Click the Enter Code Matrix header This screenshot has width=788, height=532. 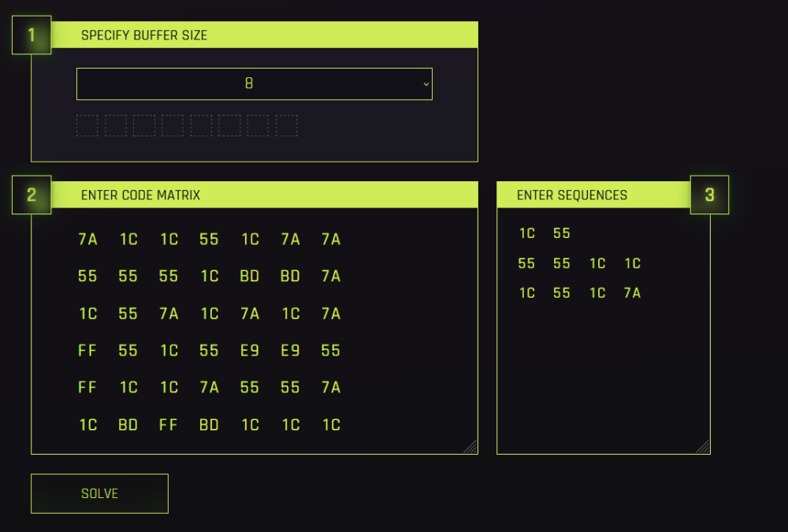tap(140, 195)
